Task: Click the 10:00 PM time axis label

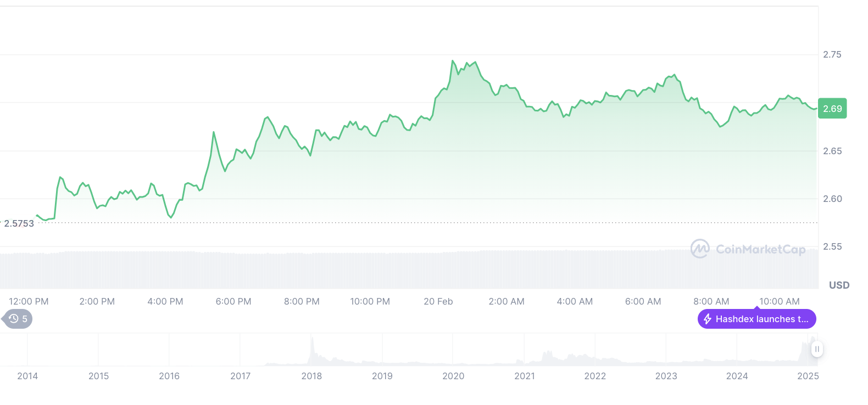Action: point(370,301)
